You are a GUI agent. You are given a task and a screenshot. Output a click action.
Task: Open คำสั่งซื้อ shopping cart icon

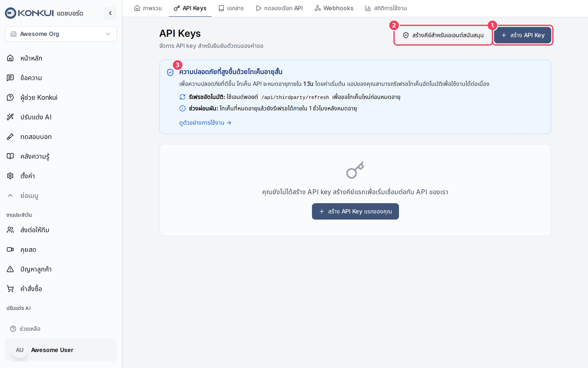click(x=10, y=289)
